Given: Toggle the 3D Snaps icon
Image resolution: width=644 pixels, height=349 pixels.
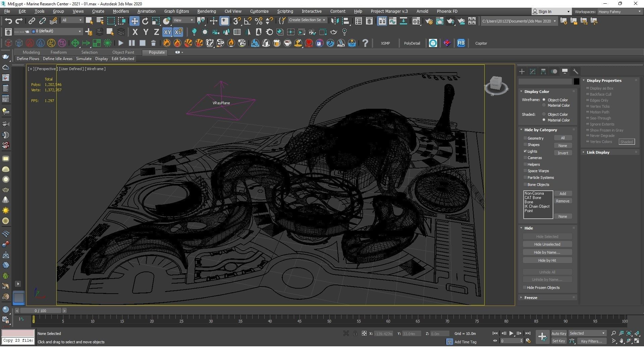Looking at the screenshot, I should pyautogui.click(x=237, y=21).
